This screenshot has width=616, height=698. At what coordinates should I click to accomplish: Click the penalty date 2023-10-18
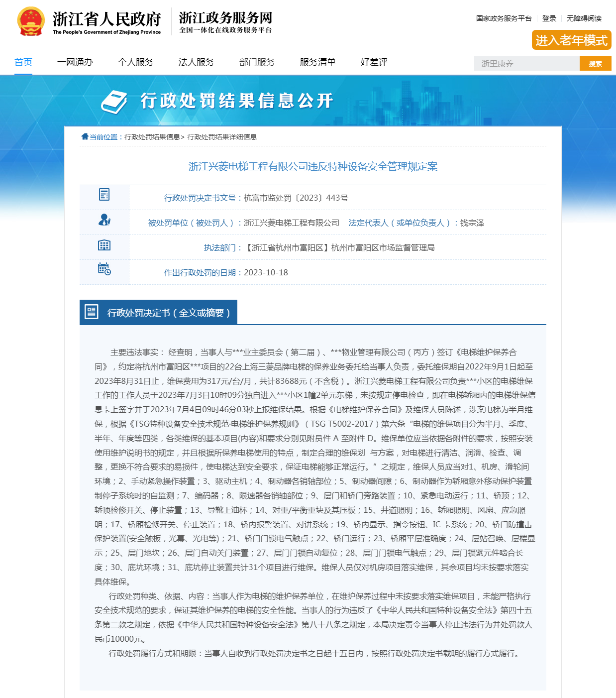266,272
